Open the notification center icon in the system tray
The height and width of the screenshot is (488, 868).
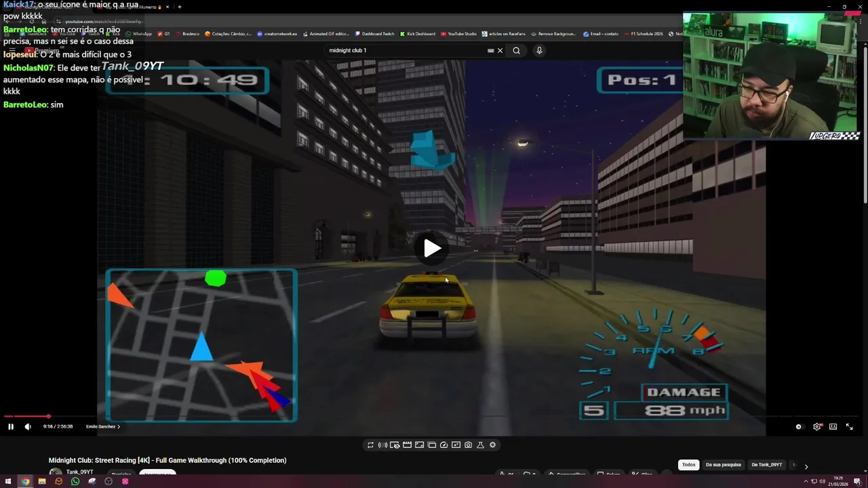(x=857, y=481)
